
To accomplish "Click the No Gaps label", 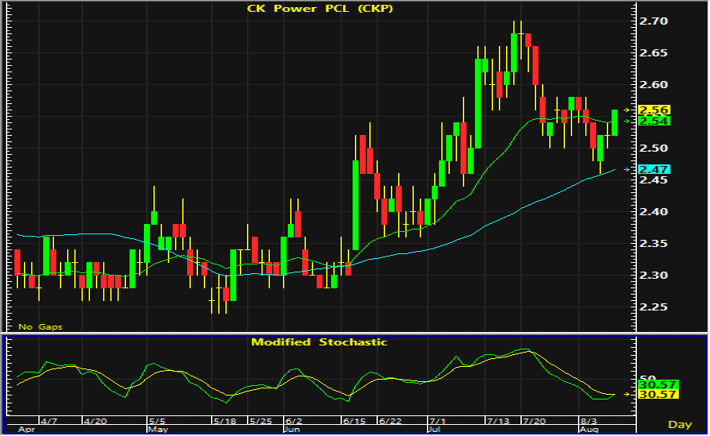I will 40,327.
